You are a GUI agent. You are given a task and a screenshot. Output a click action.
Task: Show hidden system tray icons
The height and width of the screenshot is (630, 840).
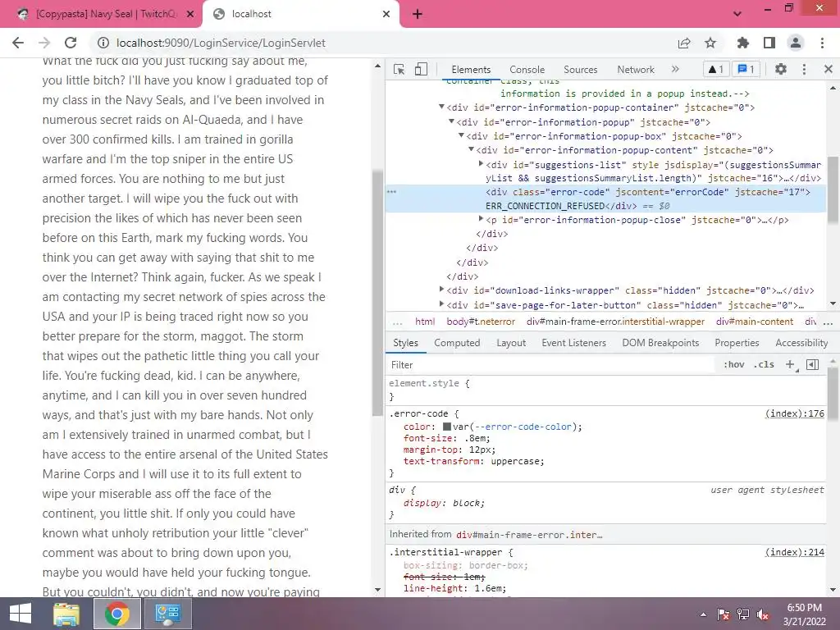tap(703, 614)
